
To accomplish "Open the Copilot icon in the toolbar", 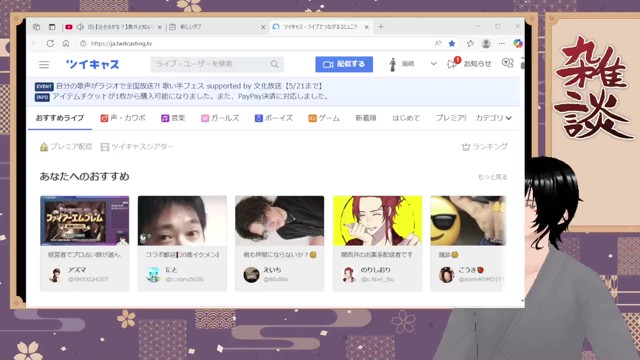I will (518, 43).
